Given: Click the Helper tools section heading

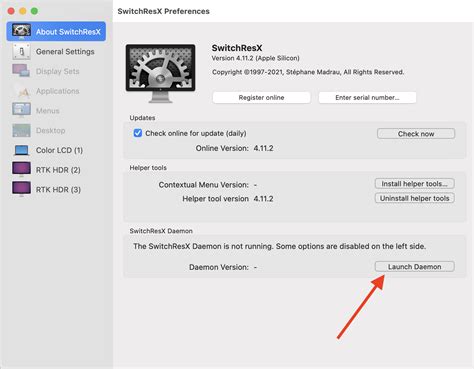Looking at the screenshot, I should [x=148, y=168].
